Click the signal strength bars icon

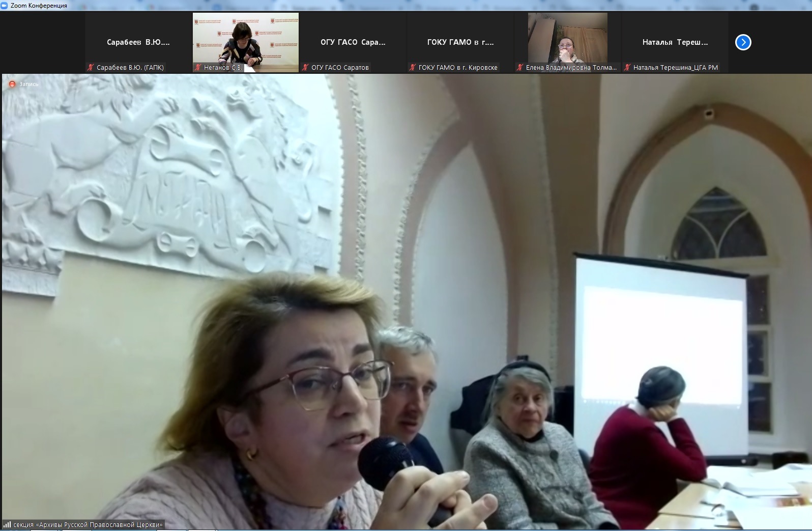7,524
